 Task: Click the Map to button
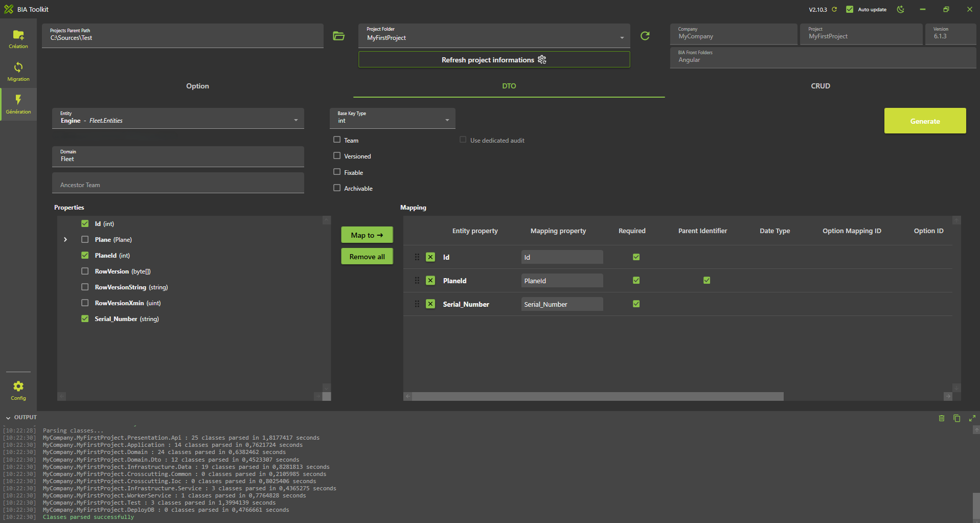[x=367, y=235]
